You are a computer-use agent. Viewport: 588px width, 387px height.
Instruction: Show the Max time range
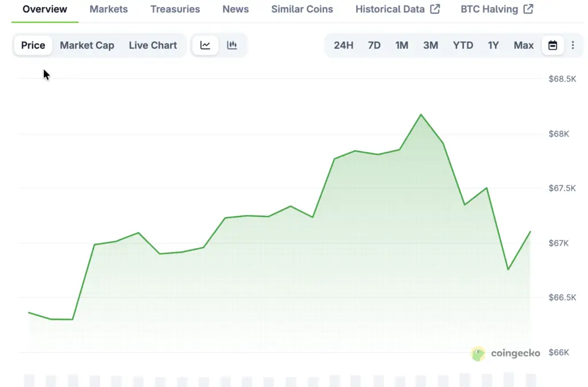[524, 45]
